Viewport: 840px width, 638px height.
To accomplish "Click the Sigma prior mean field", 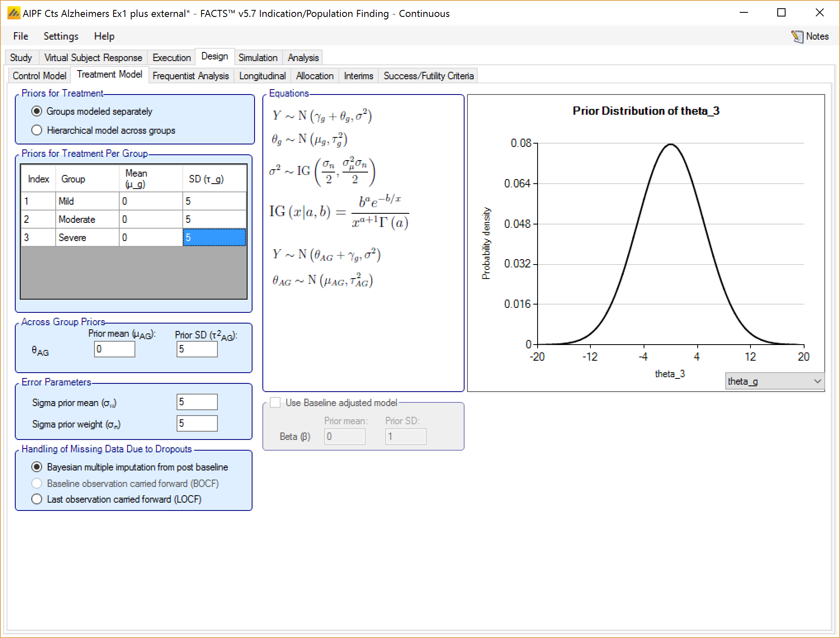I will coord(197,402).
